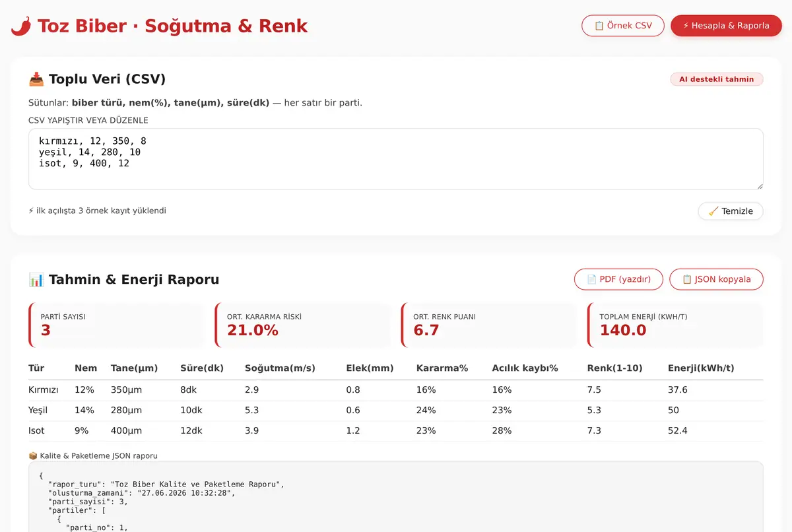Click the ilk açılışta 3 örnek kayıt status

tap(97, 211)
